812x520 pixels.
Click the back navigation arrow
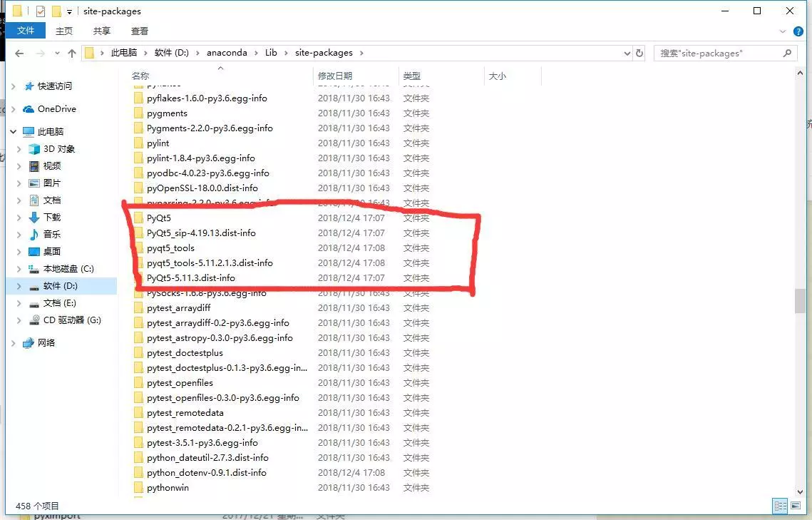tap(19, 53)
